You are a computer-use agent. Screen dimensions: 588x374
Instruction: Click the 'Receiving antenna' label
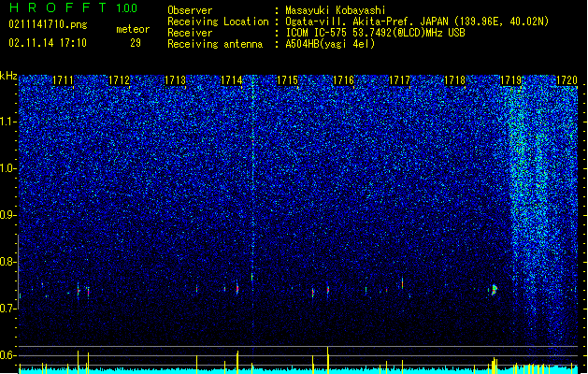(x=215, y=44)
